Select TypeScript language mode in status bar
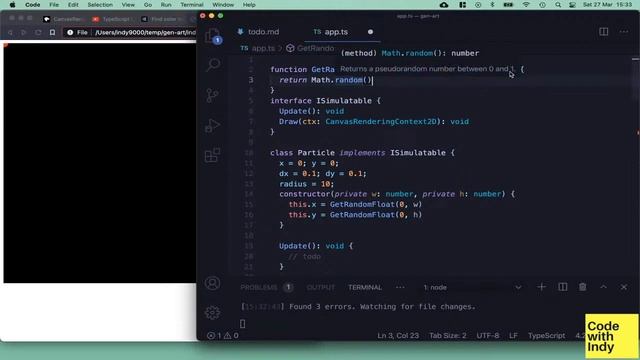 tap(547, 336)
